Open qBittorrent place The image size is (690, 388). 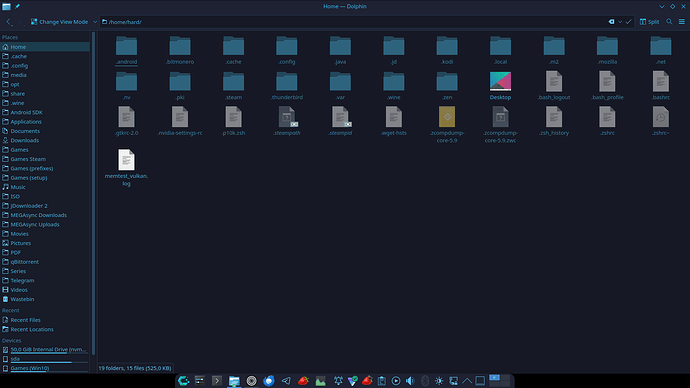(45, 262)
